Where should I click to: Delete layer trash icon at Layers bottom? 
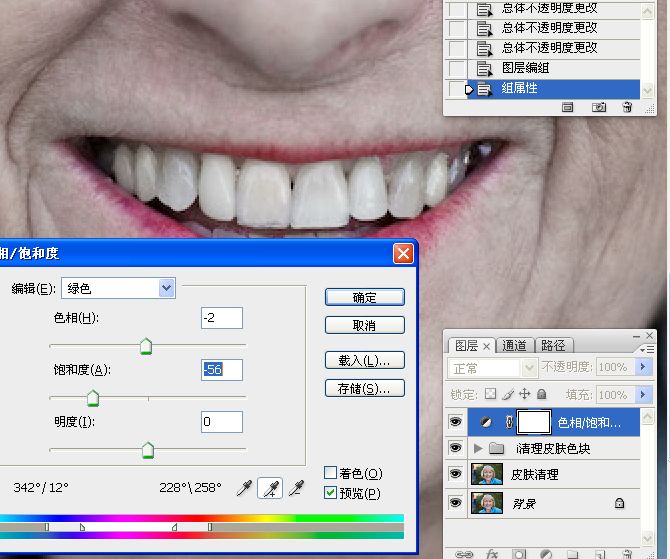[627, 554]
